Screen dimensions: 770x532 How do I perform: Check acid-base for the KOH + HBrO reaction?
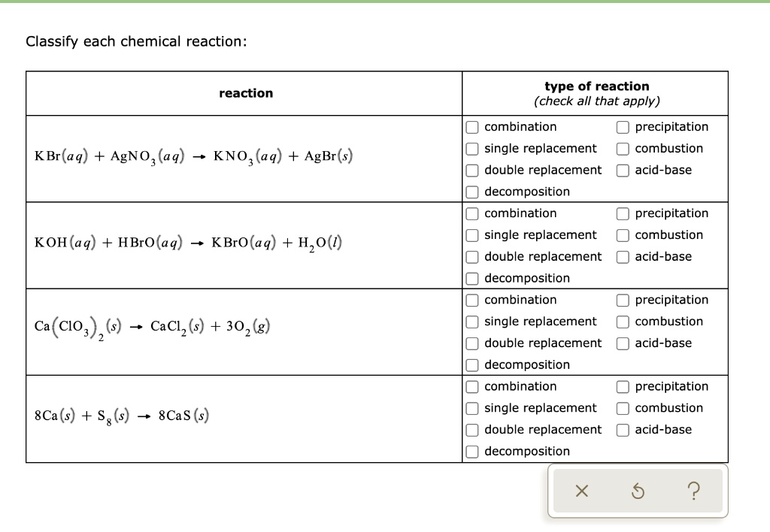click(x=623, y=256)
